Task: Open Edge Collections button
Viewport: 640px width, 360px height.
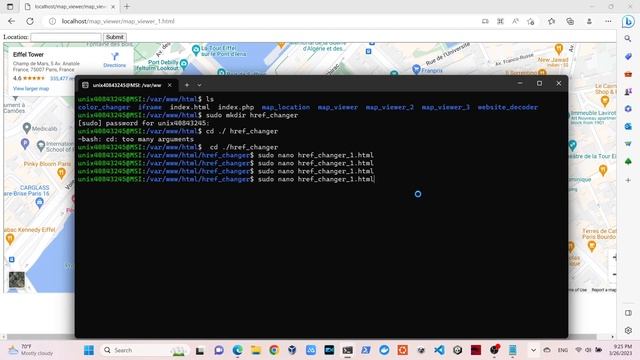Action: coord(570,21)
